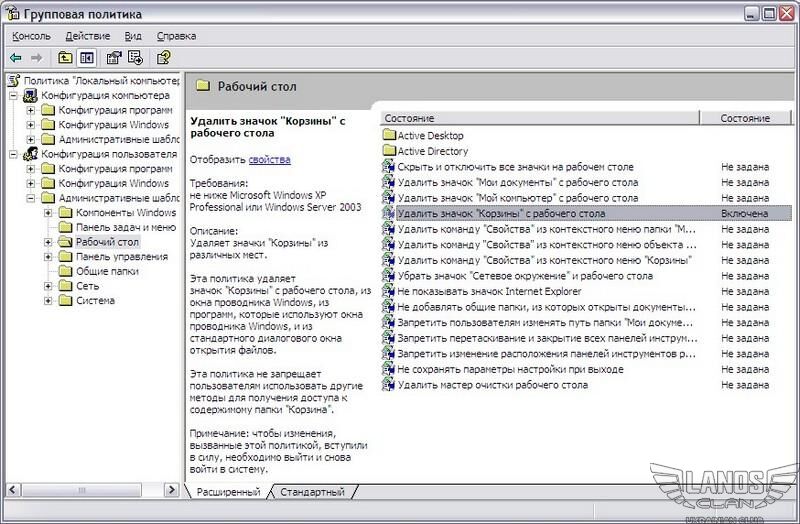The width and height of the screenshot is (800, 524).
Task: Click the Properties toolbar icon
Action: [115, 57]
